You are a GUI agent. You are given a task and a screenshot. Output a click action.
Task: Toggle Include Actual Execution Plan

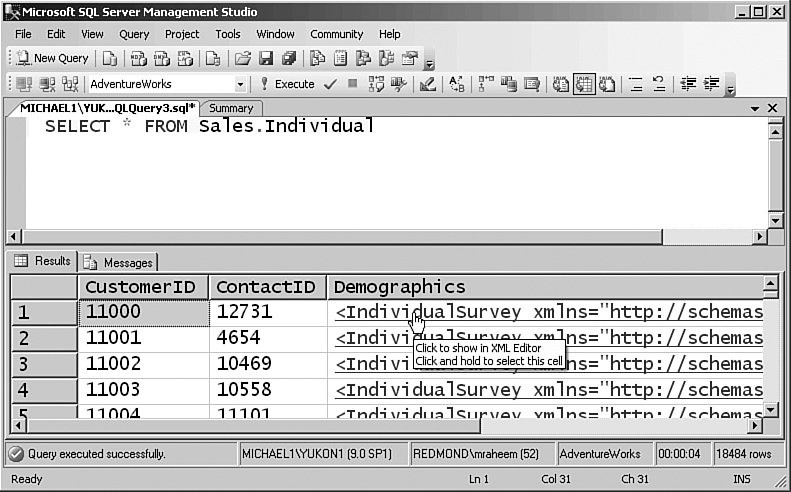point(486,84)
